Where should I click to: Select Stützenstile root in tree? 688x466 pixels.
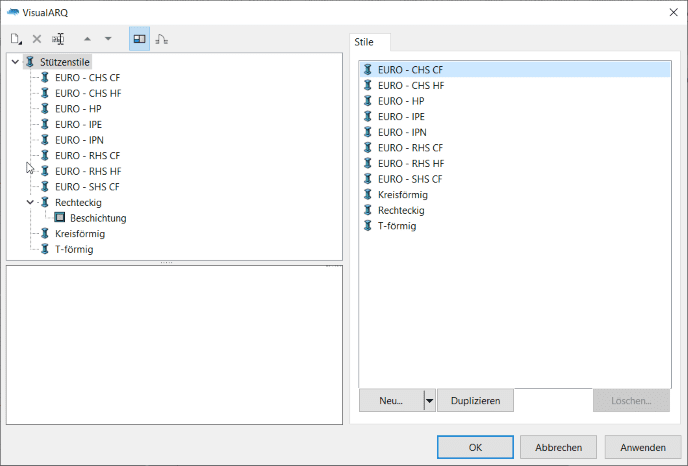pyautogui.click(x=65, y=62)
